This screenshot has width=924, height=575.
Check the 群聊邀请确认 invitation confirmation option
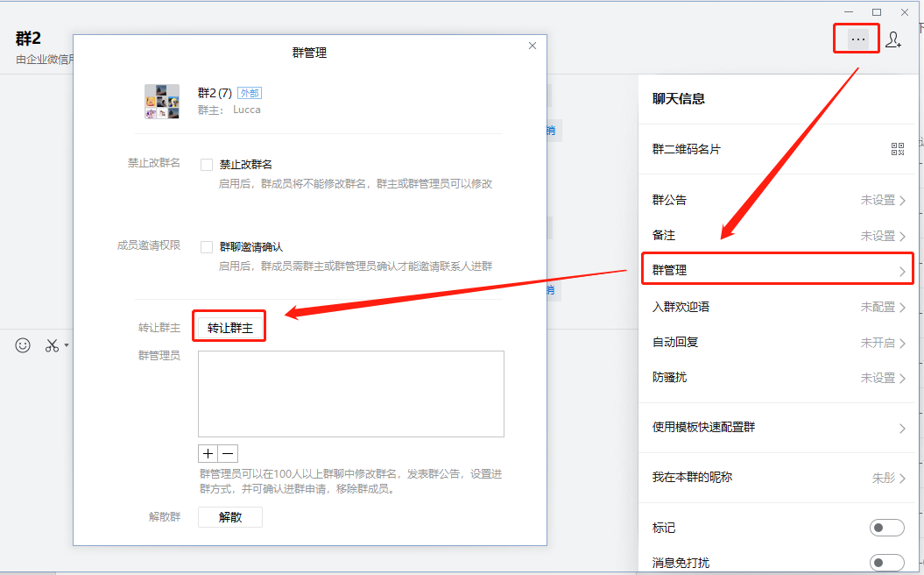[207, 245]
